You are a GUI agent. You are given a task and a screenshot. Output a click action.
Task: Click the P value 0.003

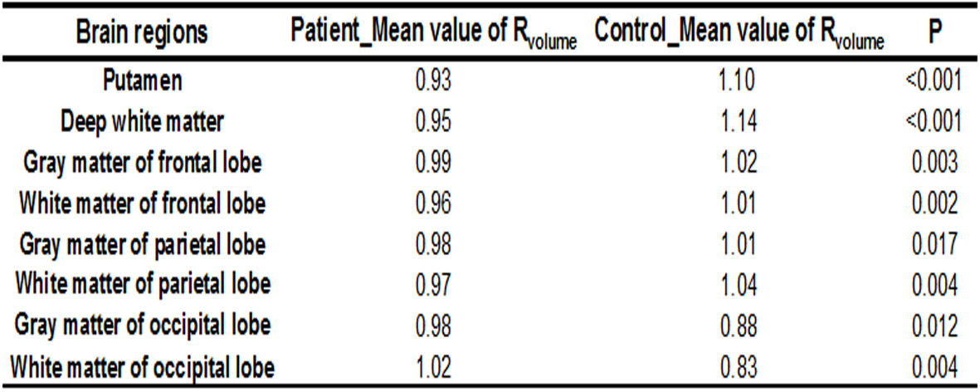[x=935, y=162]
